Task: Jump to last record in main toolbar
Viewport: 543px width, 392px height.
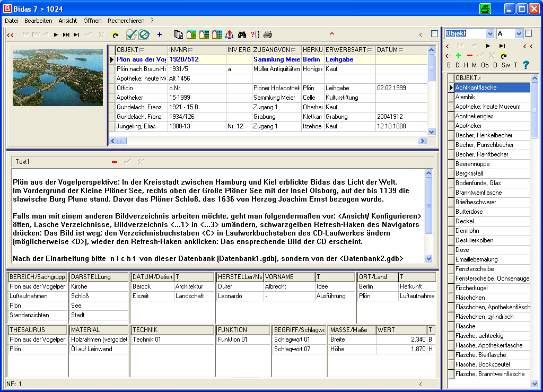Action: click(76, 34)
